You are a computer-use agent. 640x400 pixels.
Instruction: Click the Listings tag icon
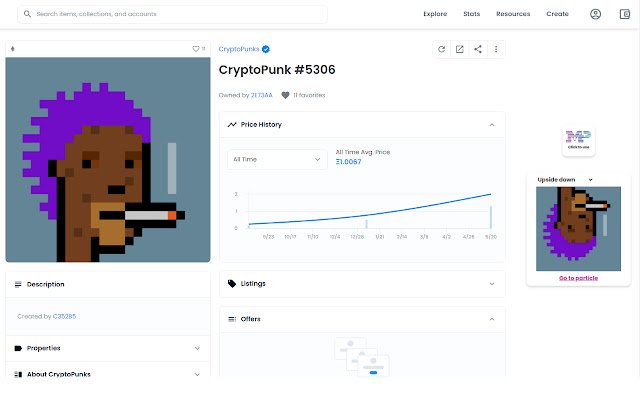tap(232, 284)
